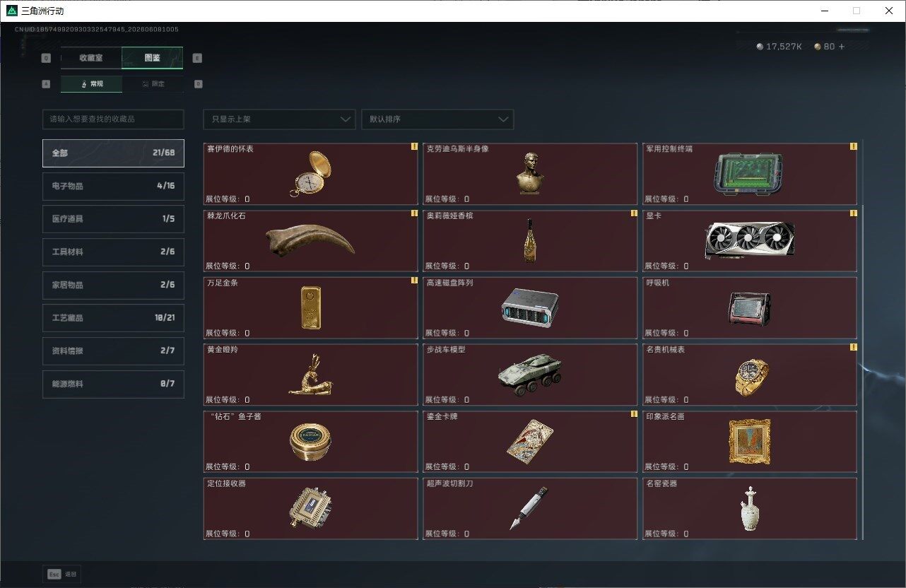Open the 克劳迪乌斯半身像 bust item
Image resolution: width=906 pixels, height=588 pixels.
tap(530, 174)
